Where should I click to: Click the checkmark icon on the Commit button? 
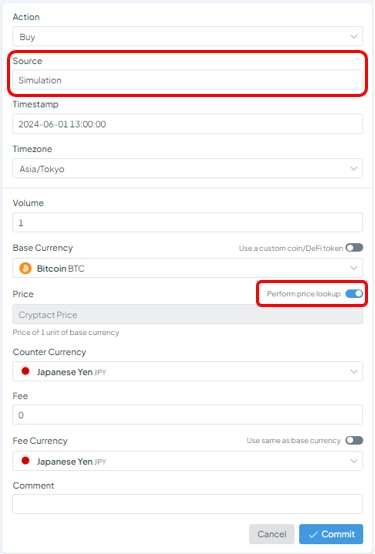pos(313,534)
